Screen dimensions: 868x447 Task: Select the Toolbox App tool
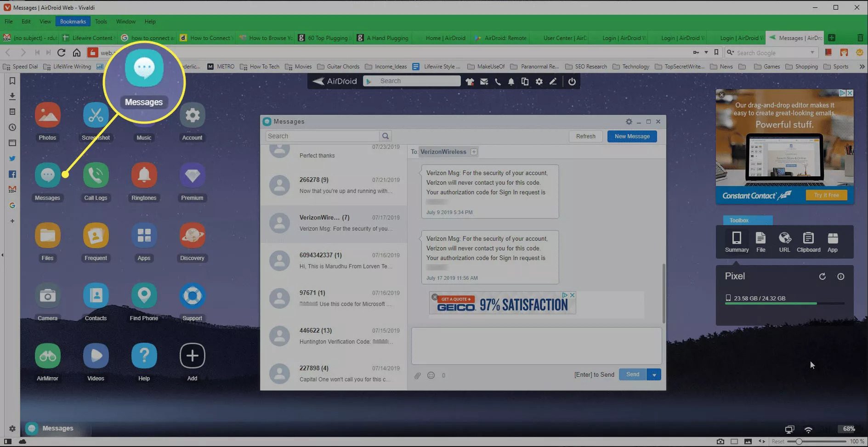[x=833, y=242]
